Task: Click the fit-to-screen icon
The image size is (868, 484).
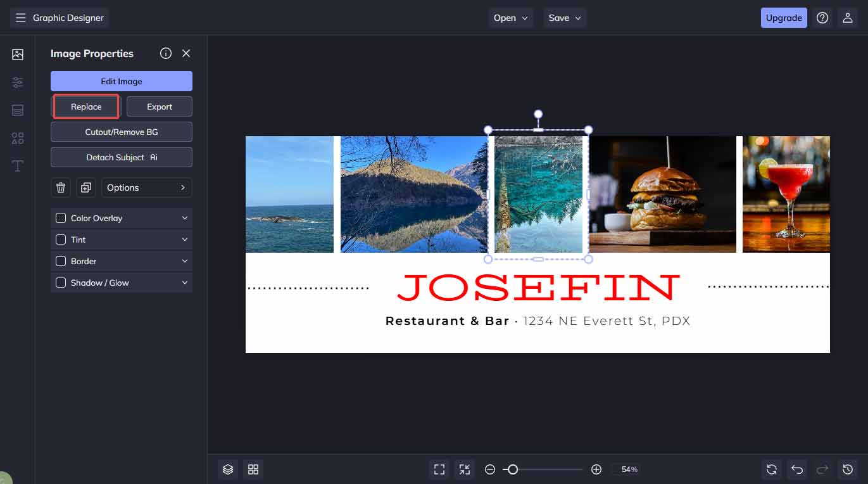Action: click(439, 469)
